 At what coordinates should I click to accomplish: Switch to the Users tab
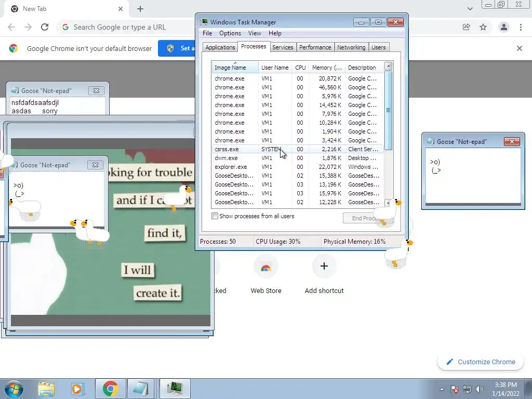tap(379, 47)
